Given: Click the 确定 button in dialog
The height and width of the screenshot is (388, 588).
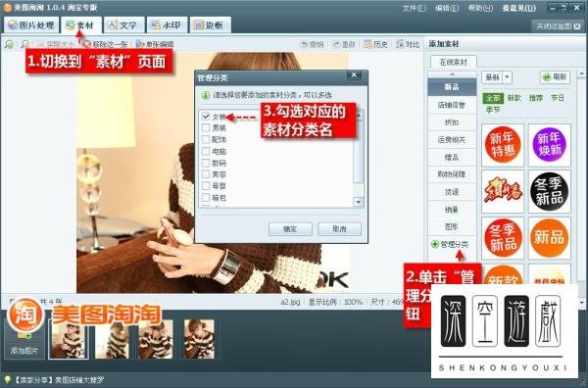Looking at the screenshot, I should [x=290, y=229].
